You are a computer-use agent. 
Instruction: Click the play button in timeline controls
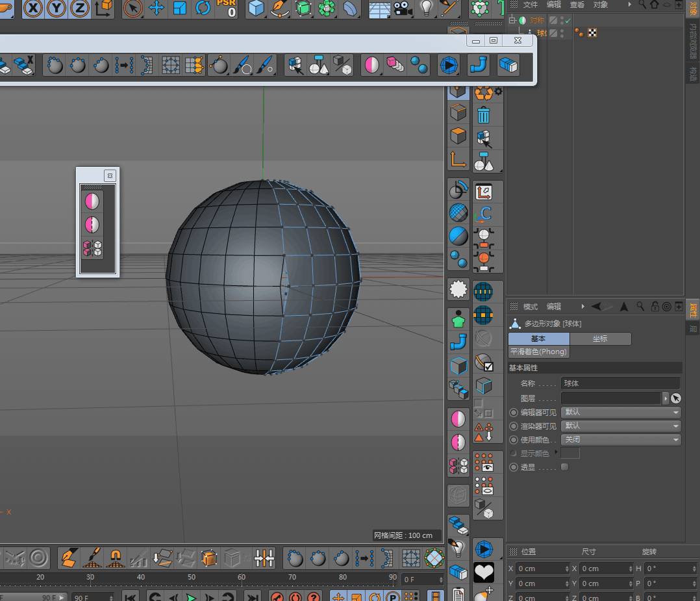coord(191,597)
